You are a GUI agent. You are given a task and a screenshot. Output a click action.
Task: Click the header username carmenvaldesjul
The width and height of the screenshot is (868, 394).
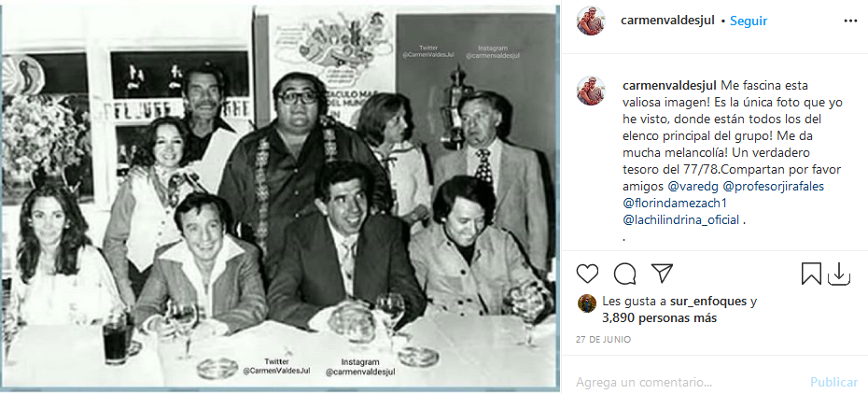click(x=668, y=21)
